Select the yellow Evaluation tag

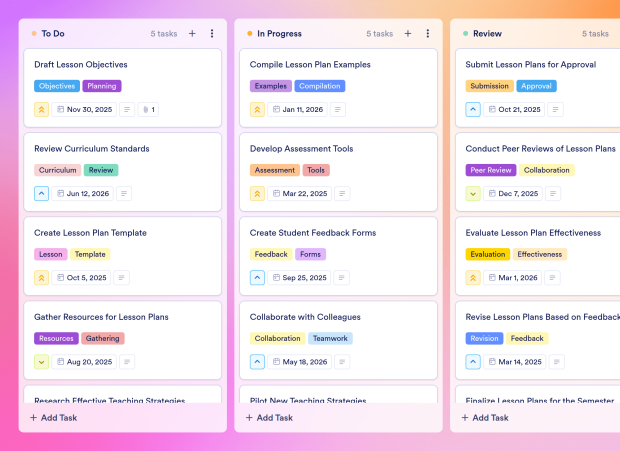(488, 255)
